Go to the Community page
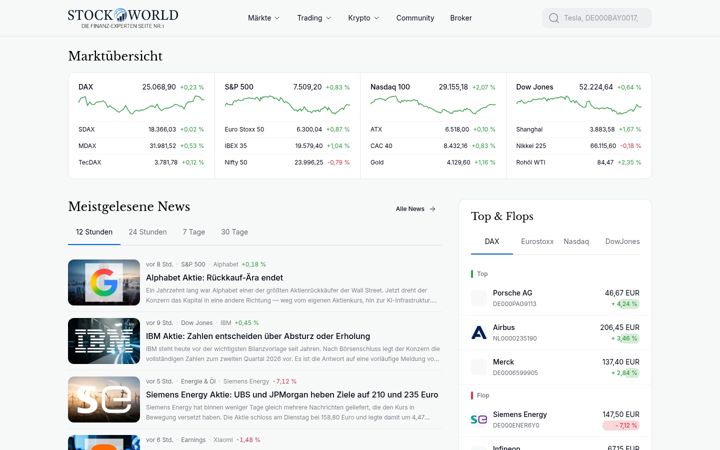 [415, 18]
